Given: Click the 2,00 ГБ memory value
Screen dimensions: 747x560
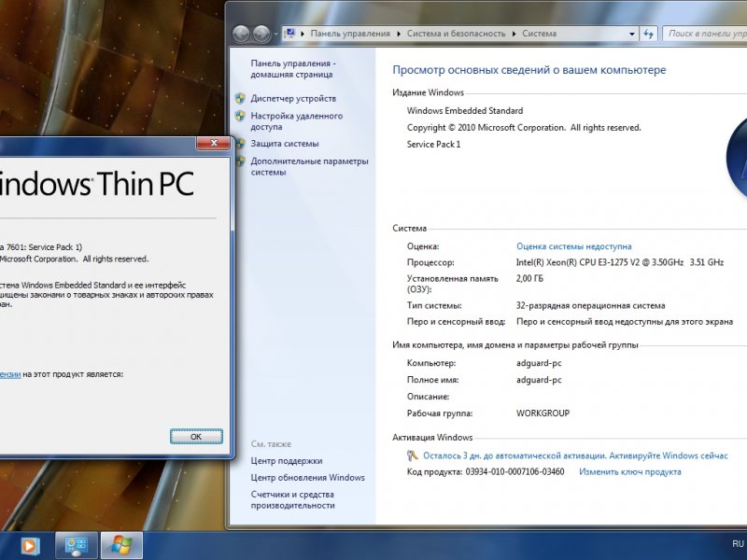Looking at the screenshot, I should click(529, 278).
